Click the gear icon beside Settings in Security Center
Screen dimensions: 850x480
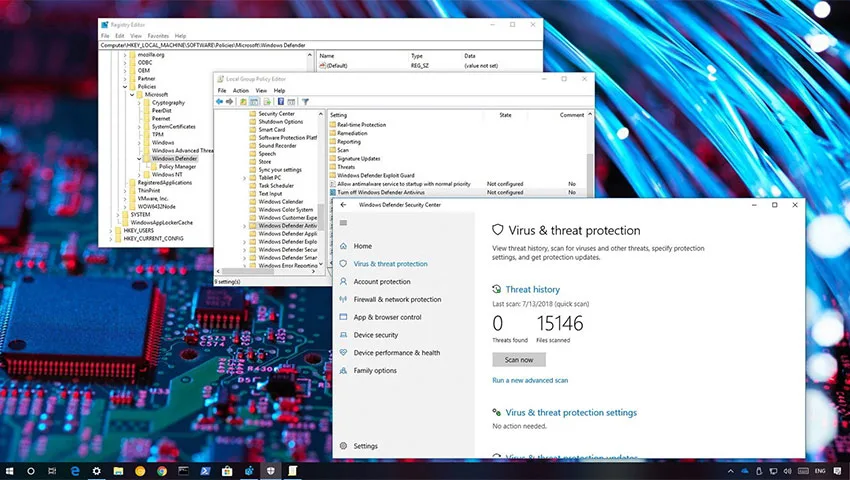[x=343, y=446]
